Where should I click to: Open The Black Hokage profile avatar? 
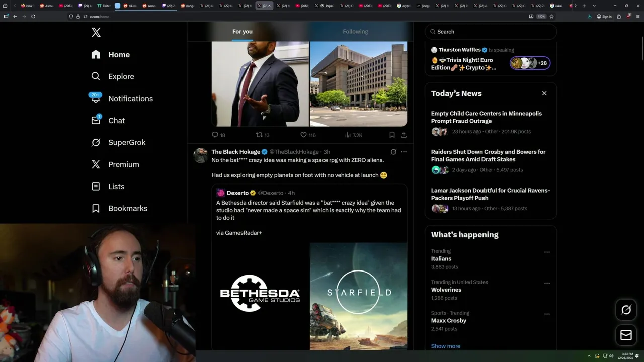pyautogui.click(x=201, y=155)
